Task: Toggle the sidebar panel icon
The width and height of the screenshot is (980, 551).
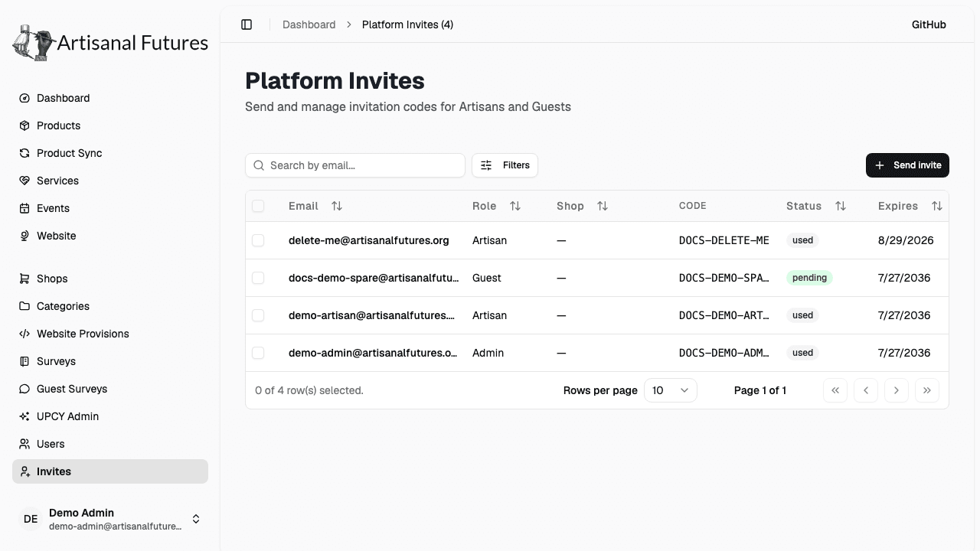Action: coord(247,24)
